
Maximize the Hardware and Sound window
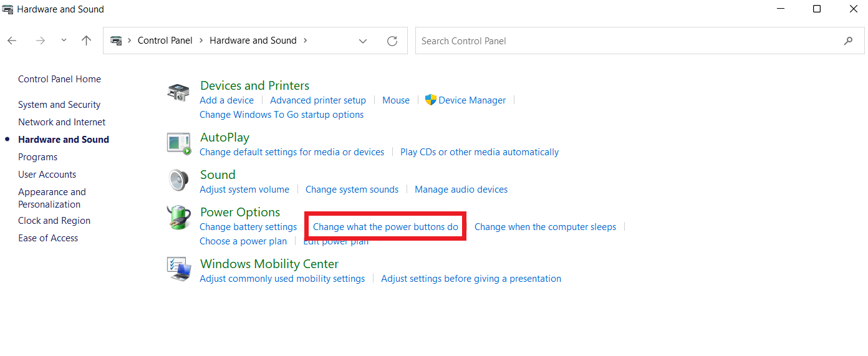(817, 9)
